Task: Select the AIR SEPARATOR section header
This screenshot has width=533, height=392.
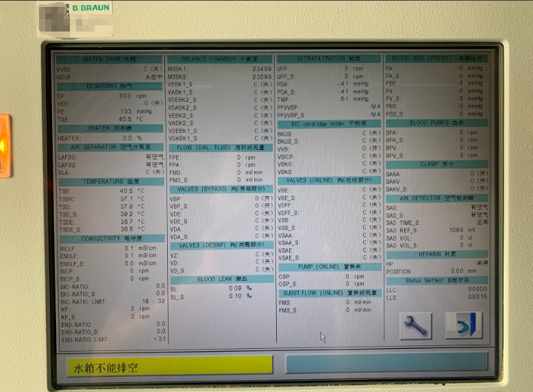Action: [111, 147]
